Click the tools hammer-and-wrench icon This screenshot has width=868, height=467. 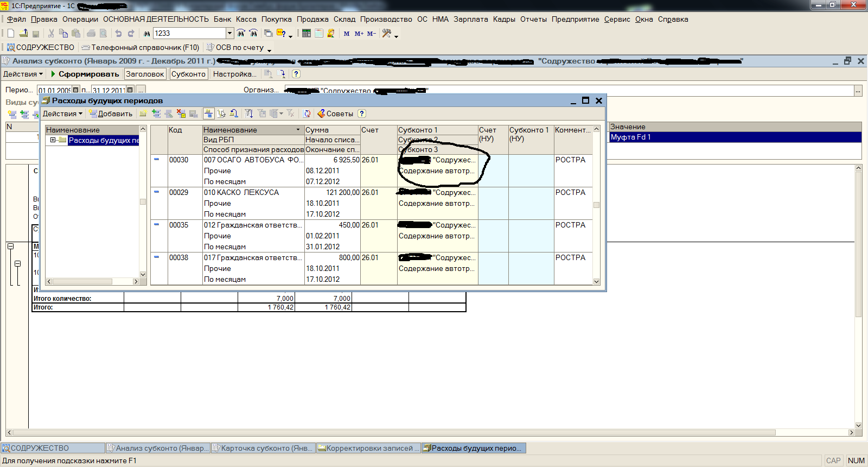387,33
